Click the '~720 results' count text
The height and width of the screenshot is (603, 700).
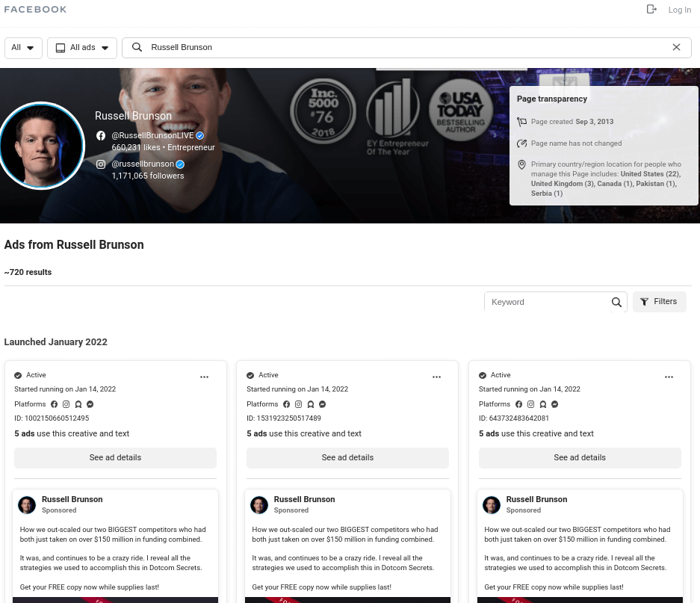[x=28, y=272]
